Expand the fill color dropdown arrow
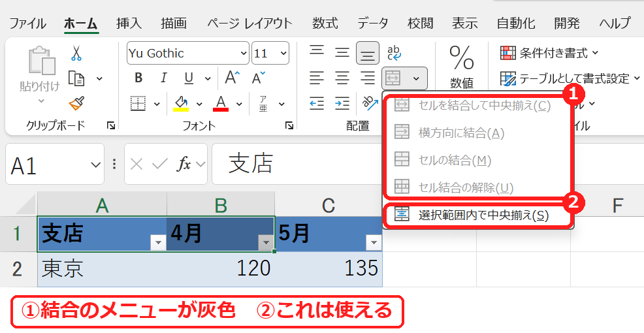The height and width of the screenshot is (333, 644). pyautogui.click(x=199, y=104)
